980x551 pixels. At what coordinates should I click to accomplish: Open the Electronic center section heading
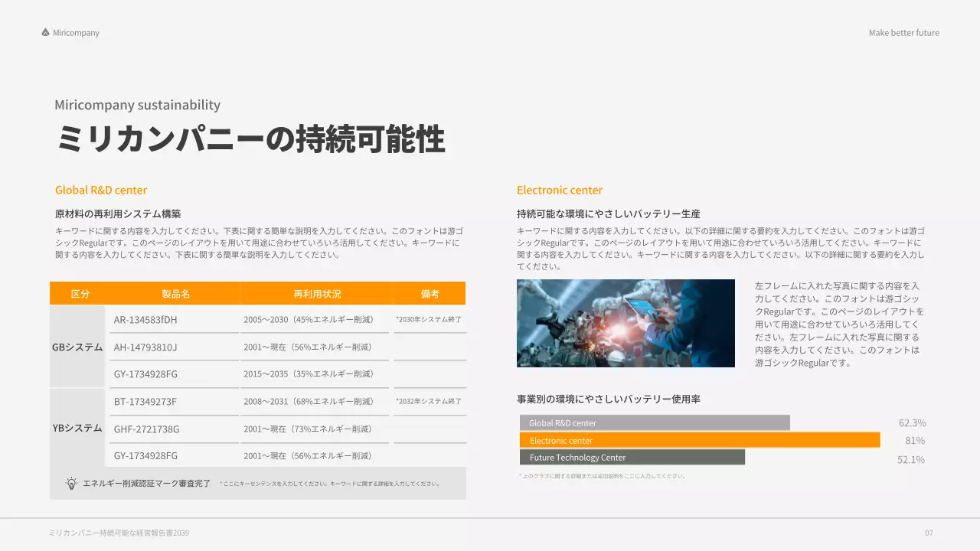point(559,189)
